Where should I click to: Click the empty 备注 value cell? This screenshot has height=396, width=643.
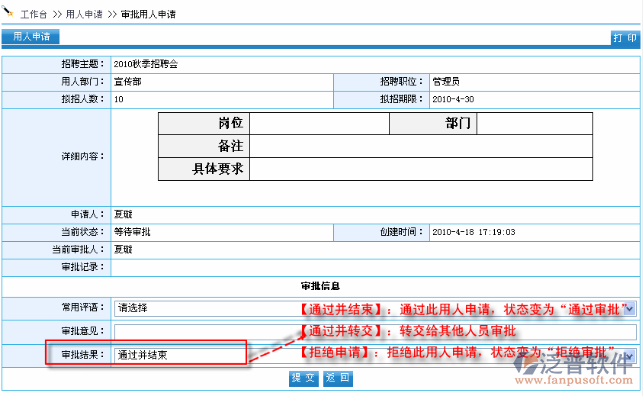[421, 146]
